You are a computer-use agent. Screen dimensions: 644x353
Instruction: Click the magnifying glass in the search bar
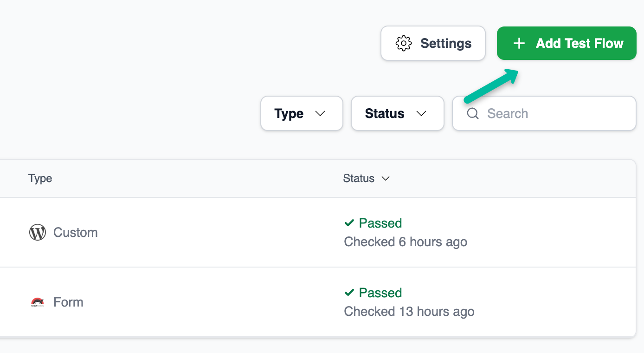(473, 113)
